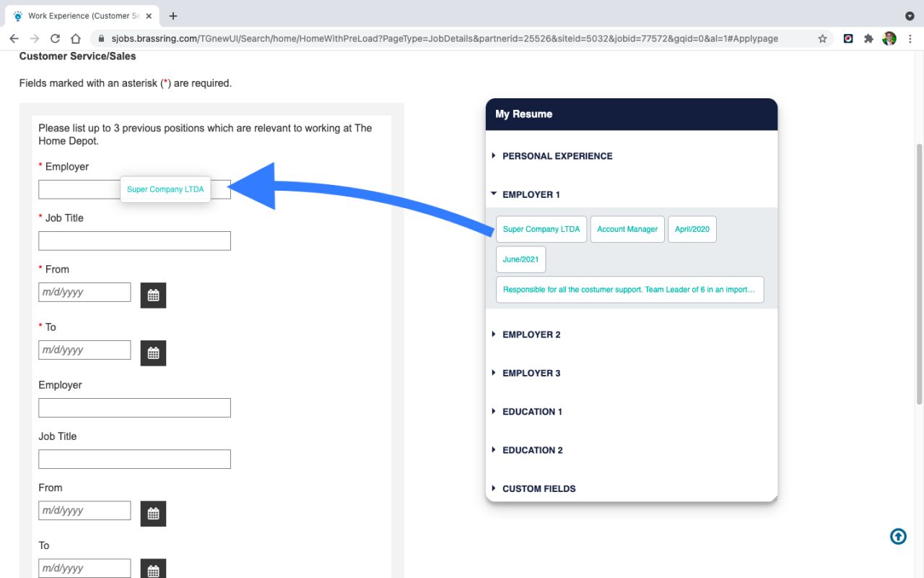This screenshot has width=924, height=578.
Task: Go back to the previous page
Action: (x=14, y=39)
